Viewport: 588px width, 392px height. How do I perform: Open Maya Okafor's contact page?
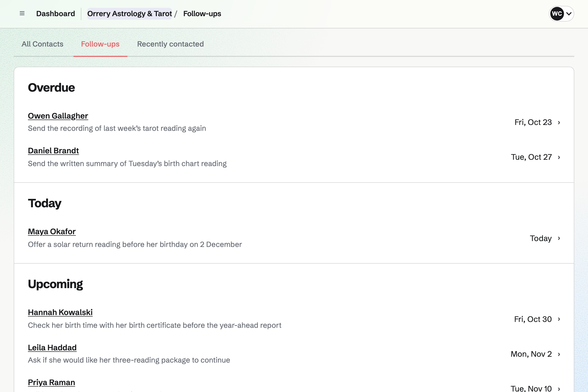coord(52,232)
